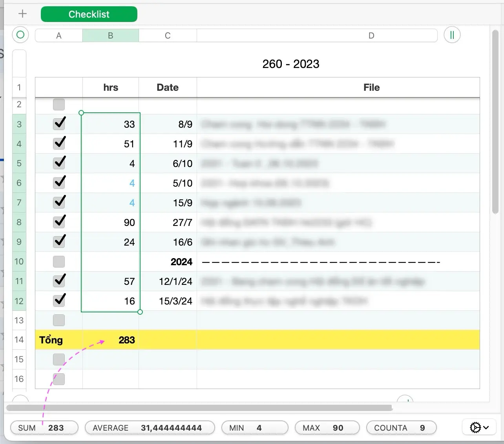Select the date cell 8/9
Image resolution: width=504 pixels, height=444 pixels.
(168, 124)
